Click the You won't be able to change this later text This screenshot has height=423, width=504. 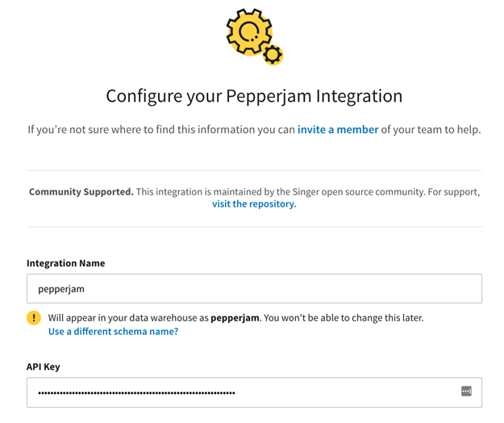pos(344,318)
